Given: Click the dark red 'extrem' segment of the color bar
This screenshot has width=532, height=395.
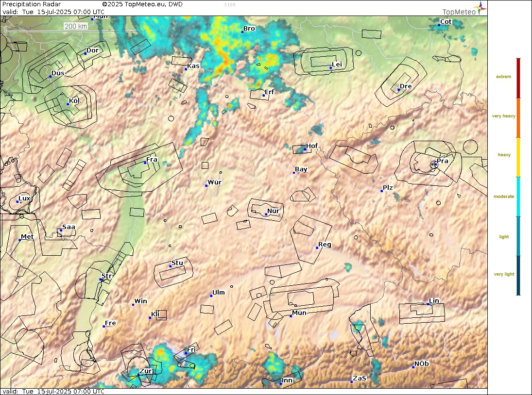Looking at the screenshot, I should pos(518,78).
